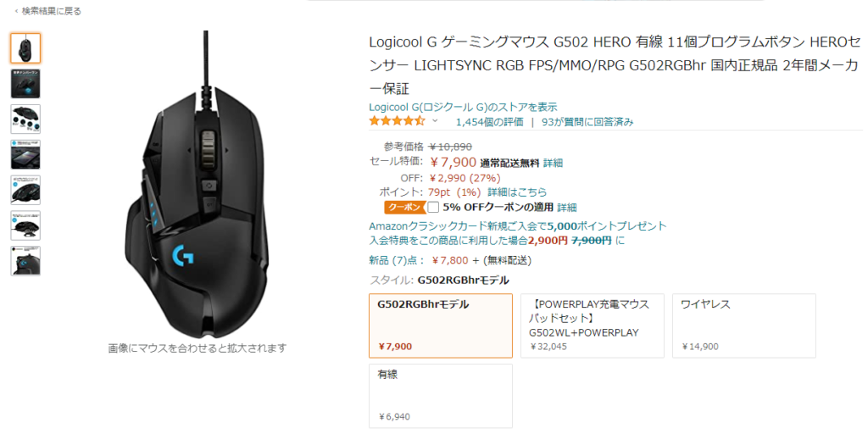Select the first front-view mouse thumbnail
Viewport: 868px width, 434px height.
pyautogui.click(x=25, y=48)
